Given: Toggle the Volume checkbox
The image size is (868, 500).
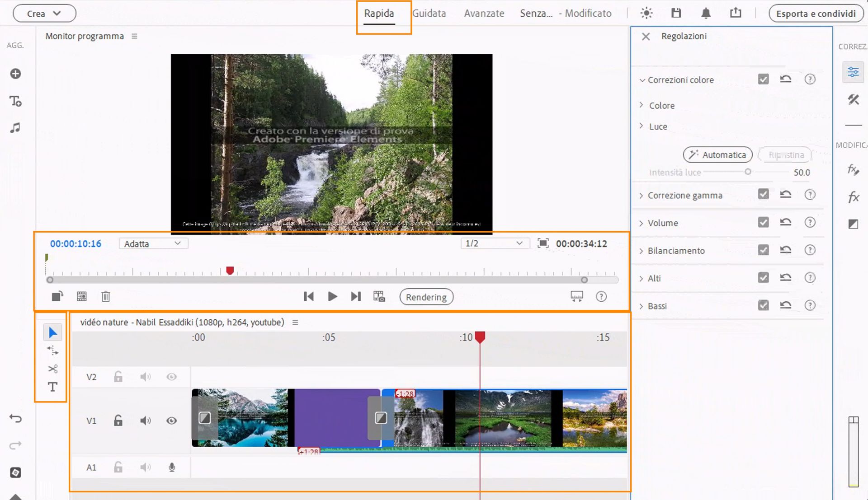Looking at the screenshot, I should click(763, 222).
